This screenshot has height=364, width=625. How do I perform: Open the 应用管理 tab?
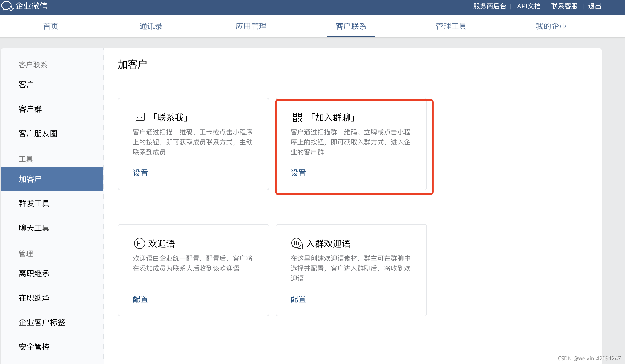[251, 26]
